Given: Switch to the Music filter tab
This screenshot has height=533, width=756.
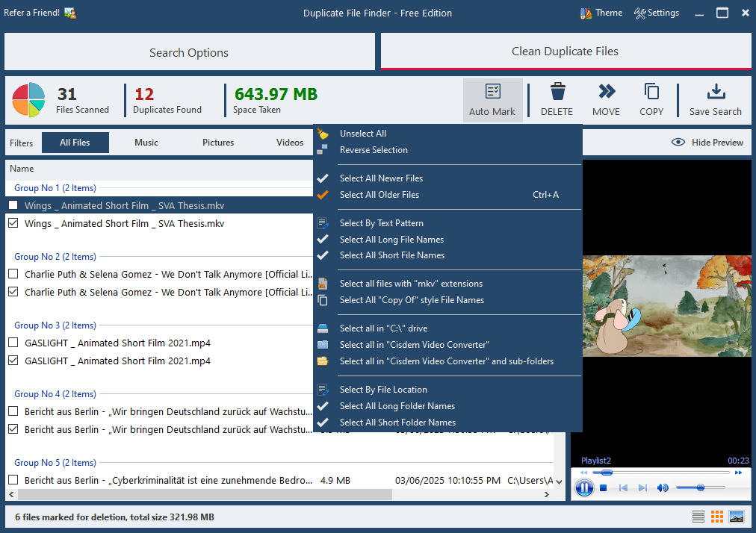Looking at the screenshot, I should pyautogui.click(x=146, y=142).
